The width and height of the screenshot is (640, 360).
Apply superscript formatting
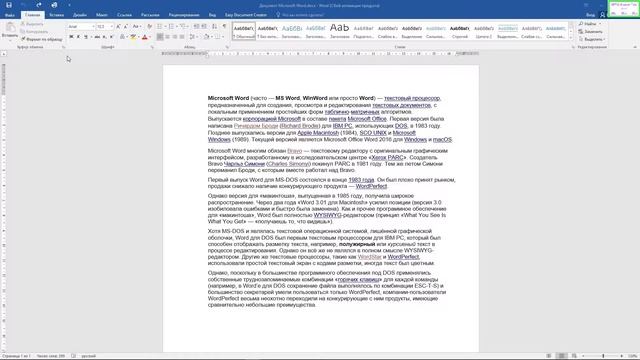click(x=111, y=37)
